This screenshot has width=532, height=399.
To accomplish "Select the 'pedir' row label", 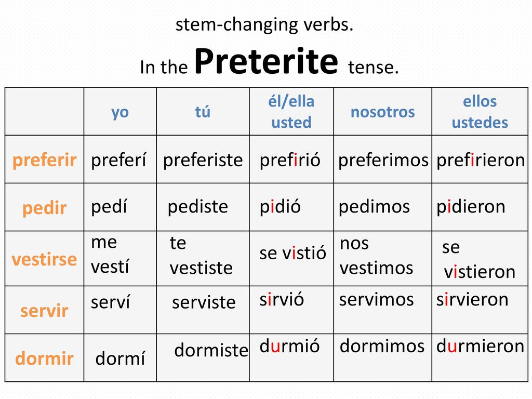I will point(45,208).
